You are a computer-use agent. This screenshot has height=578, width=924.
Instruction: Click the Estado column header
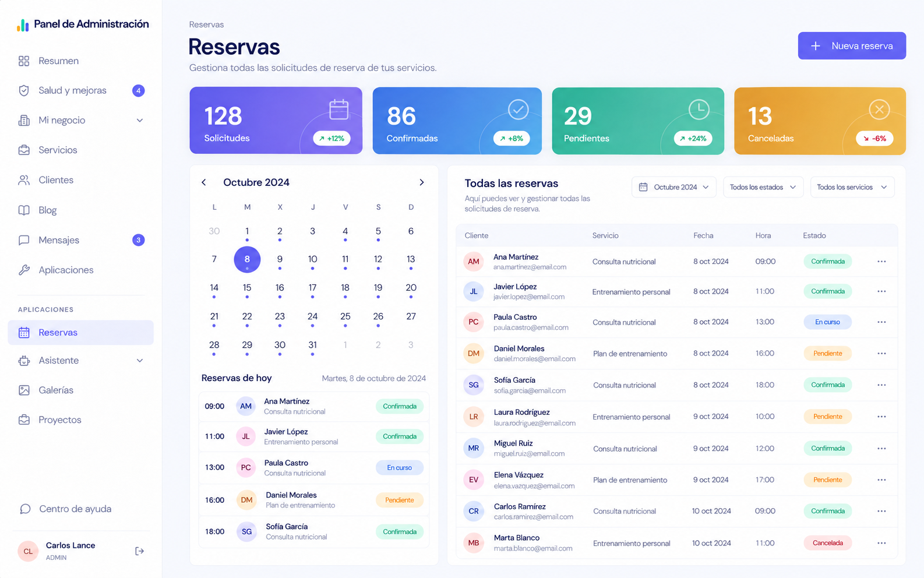[814, 235]
